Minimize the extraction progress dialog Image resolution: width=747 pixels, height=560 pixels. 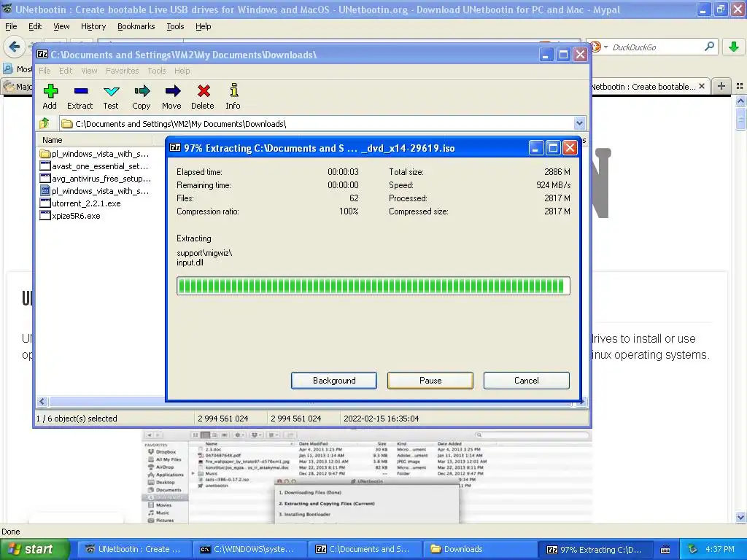coord(535,147)
